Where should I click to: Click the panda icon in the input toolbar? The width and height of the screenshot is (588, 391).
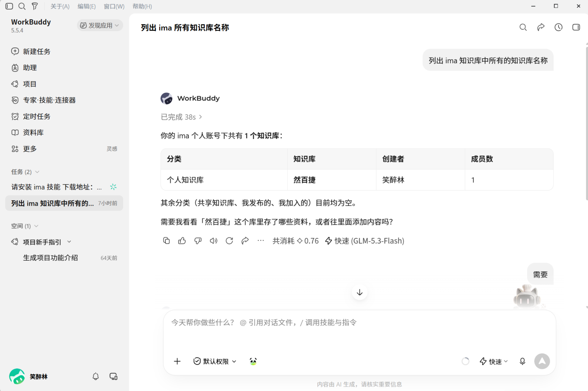click(253, 361)
